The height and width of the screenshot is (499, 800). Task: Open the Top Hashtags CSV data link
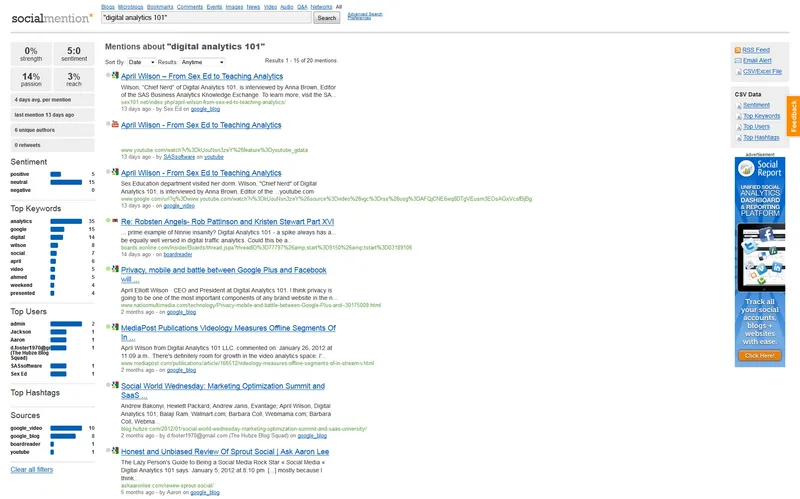(x=761, y=138)
